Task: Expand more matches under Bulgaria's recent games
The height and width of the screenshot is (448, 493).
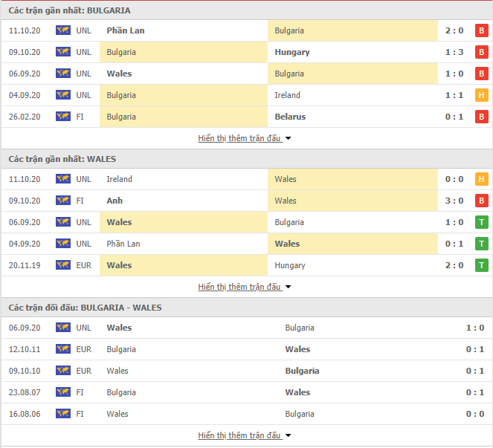Action: click(x=245, y=138)
